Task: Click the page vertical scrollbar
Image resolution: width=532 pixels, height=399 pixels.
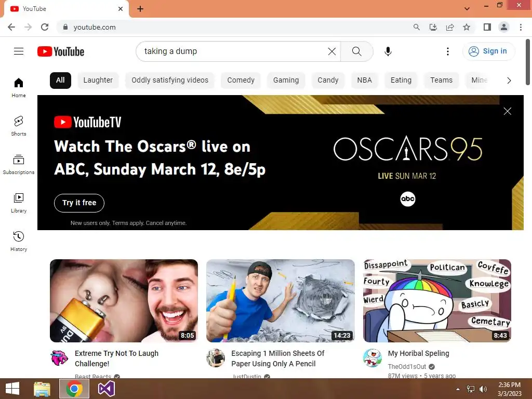Action: point(528,62)
